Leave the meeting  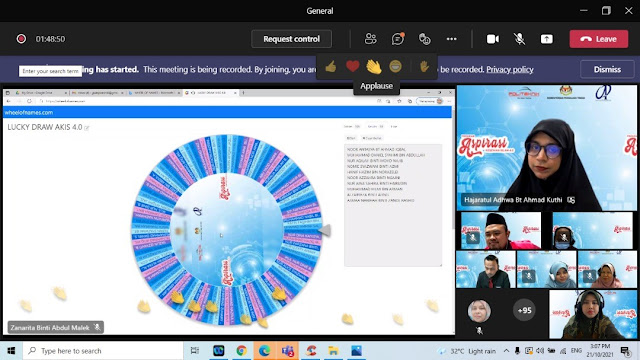599,39
